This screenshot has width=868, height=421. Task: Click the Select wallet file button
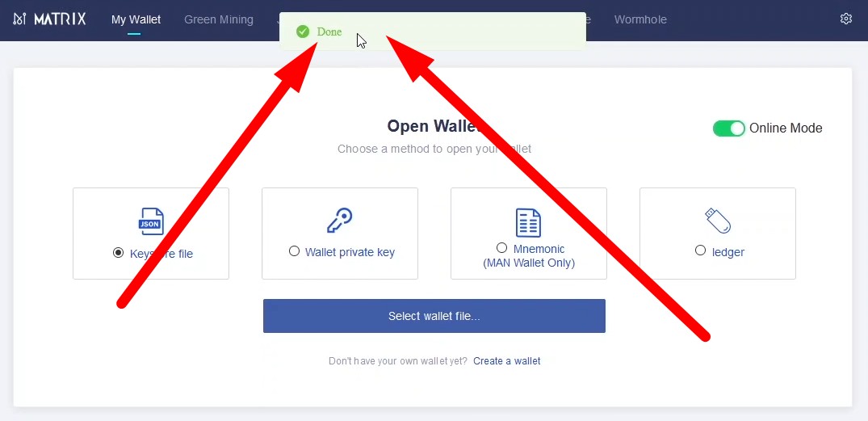click(x=434, y=316)
